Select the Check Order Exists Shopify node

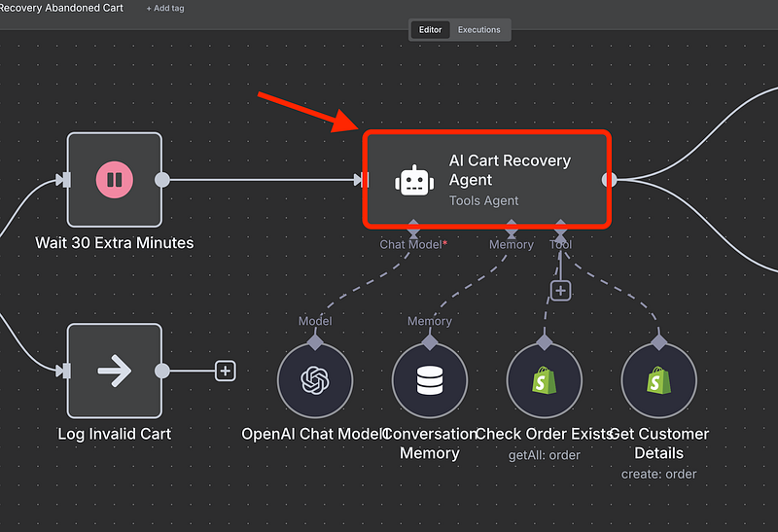click(544, 380)
